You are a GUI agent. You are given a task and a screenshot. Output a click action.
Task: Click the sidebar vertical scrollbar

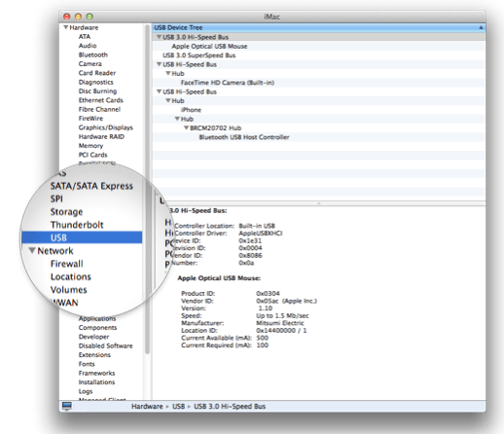[x=147, y=188]
